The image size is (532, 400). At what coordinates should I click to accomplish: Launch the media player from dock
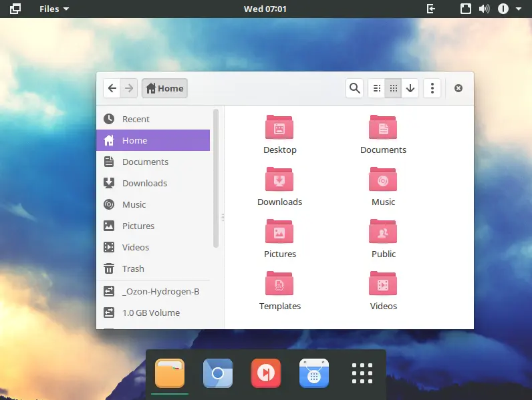click(265, 373)
